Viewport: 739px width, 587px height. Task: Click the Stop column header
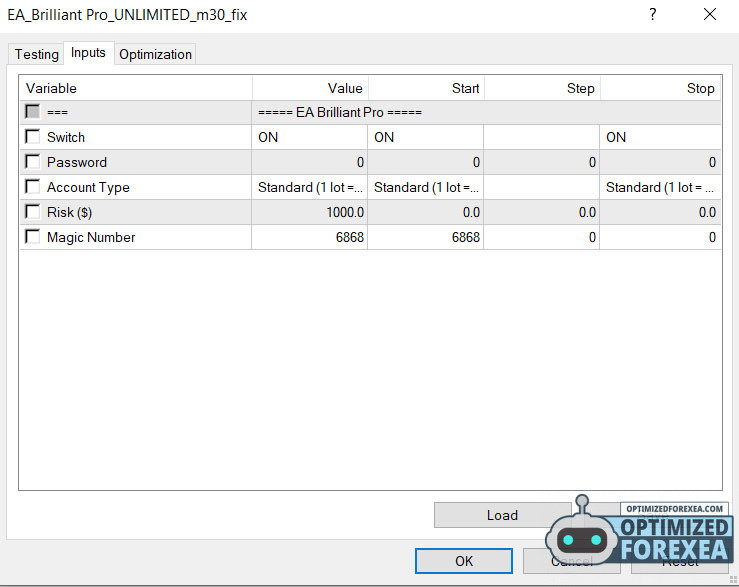(661, 88)
